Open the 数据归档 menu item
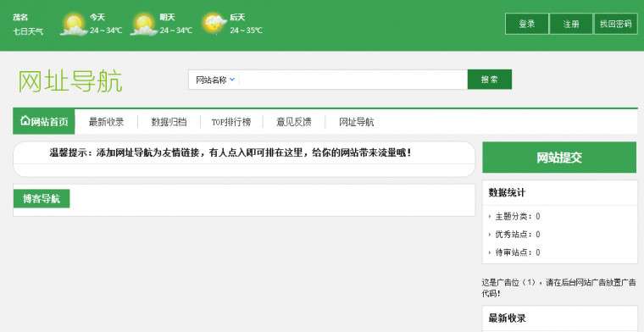644x332 pixels. coord(169,122)
